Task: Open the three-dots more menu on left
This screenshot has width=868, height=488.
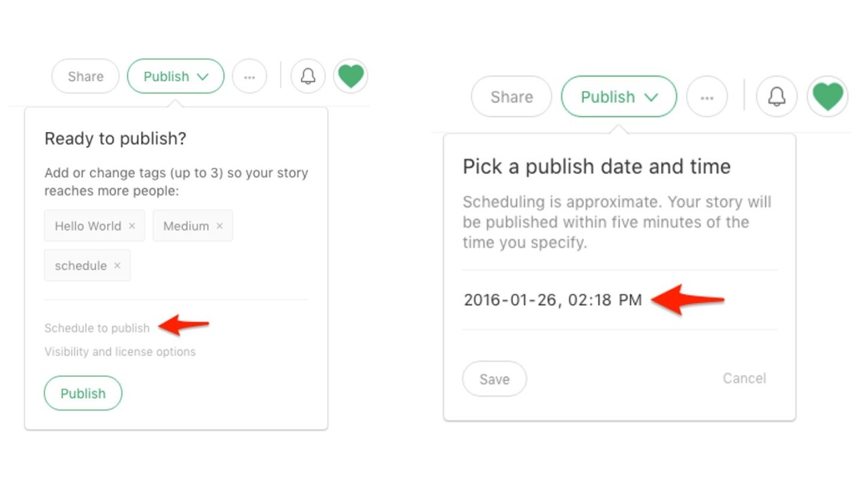Action: click(250, 77)
